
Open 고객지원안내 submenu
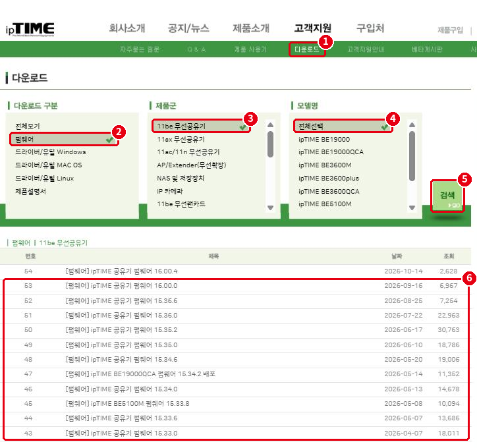366,49
